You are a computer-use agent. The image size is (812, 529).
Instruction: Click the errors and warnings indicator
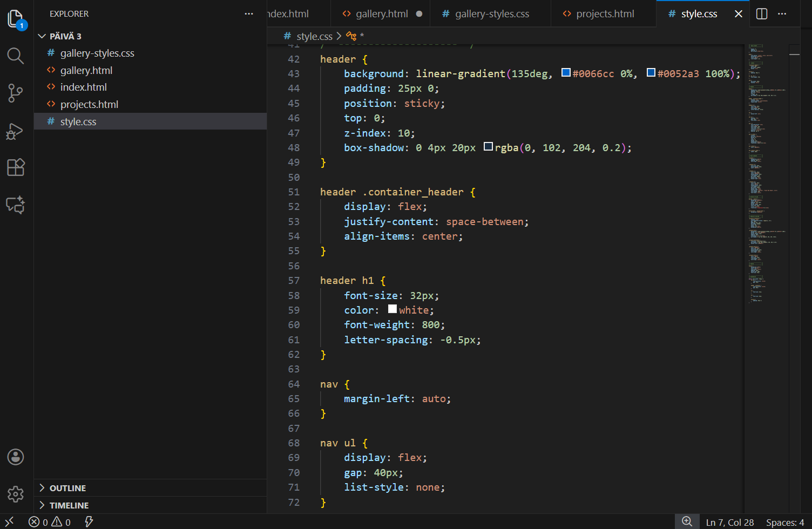49,521
